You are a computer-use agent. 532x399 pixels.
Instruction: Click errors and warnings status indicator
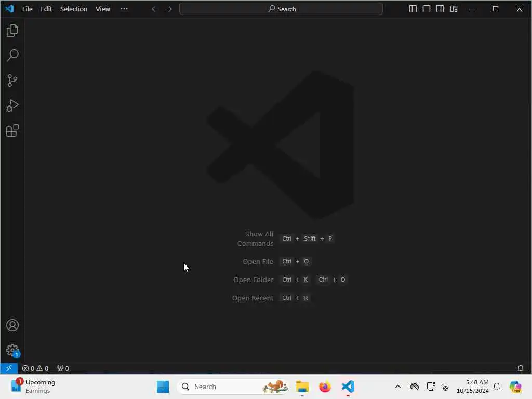pos(35,368)
